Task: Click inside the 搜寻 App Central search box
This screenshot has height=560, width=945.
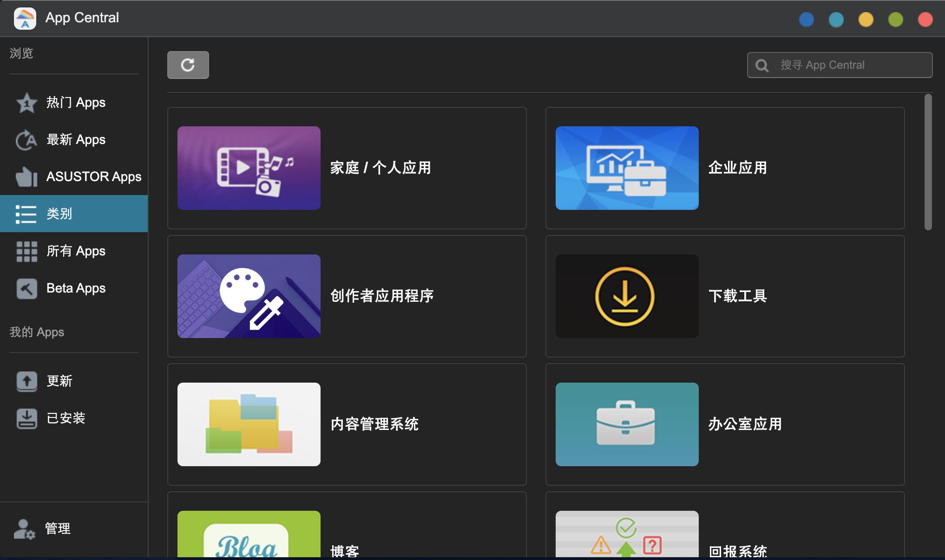Action: pos(839,65)
